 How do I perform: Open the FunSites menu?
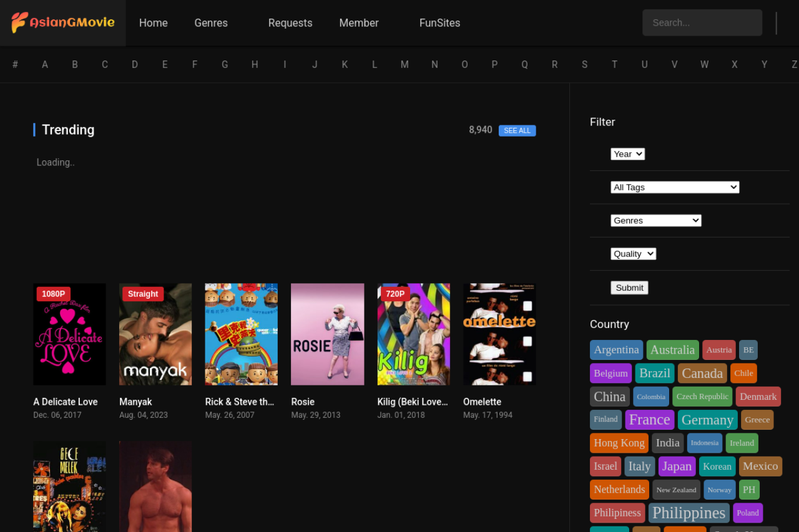coord(439,23)
